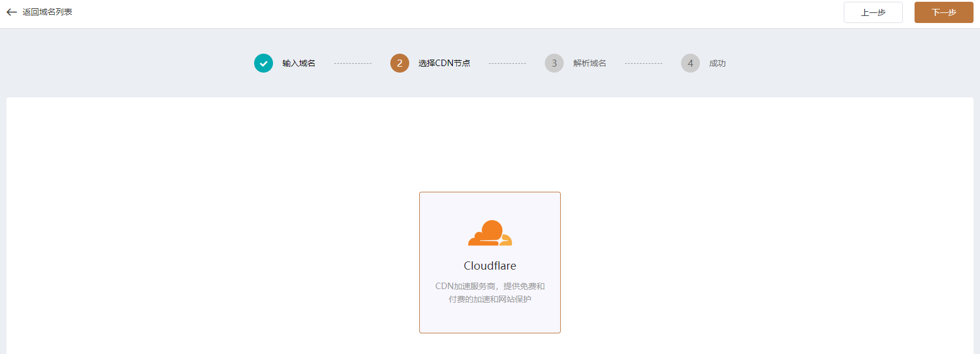
Task: Click the orange Cloudflare cloud logo
Action: tap(490, 233)
